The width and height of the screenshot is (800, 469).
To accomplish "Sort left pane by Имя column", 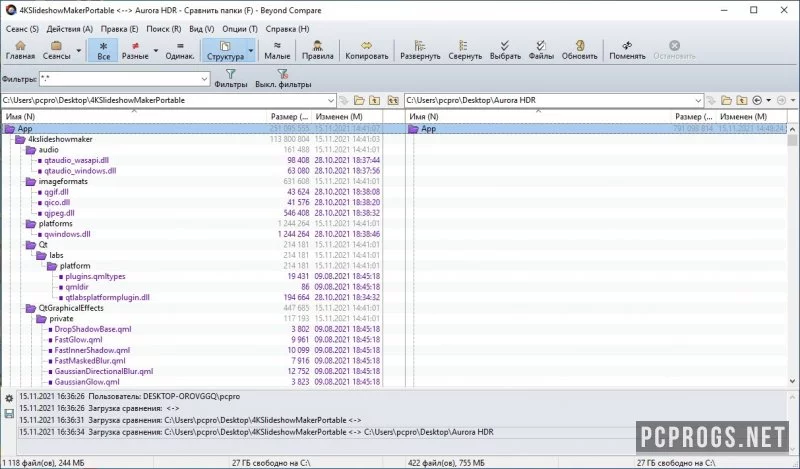I will click(x=134, y=117).
